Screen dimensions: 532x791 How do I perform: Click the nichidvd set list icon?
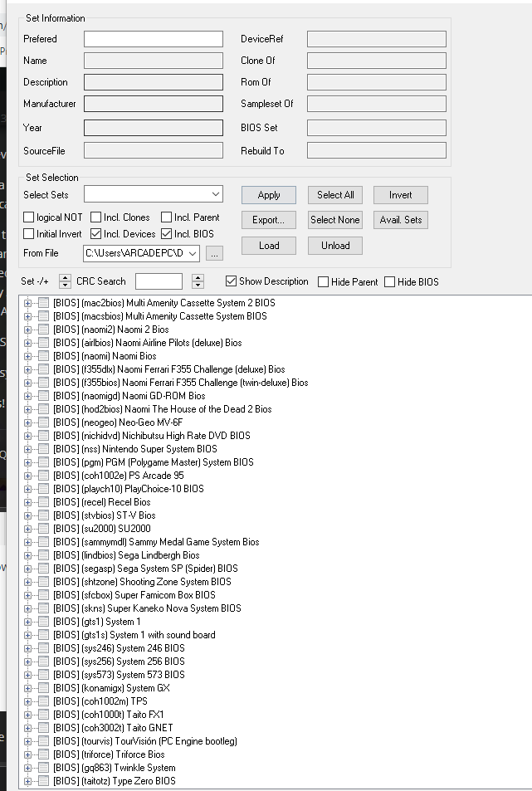[43, 436]
